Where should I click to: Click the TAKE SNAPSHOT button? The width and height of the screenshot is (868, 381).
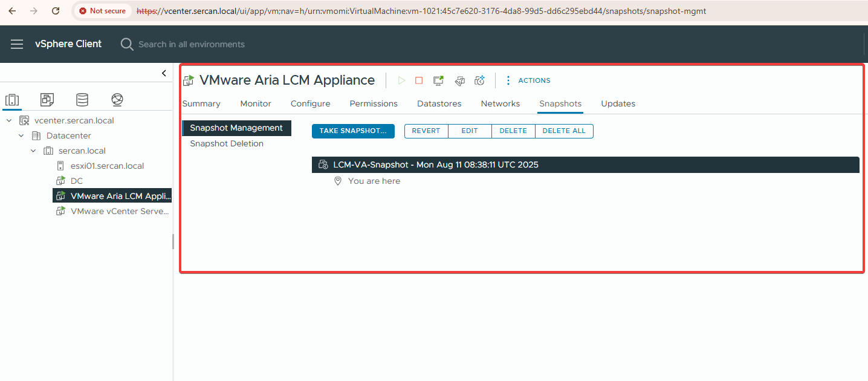pos(353,131)
